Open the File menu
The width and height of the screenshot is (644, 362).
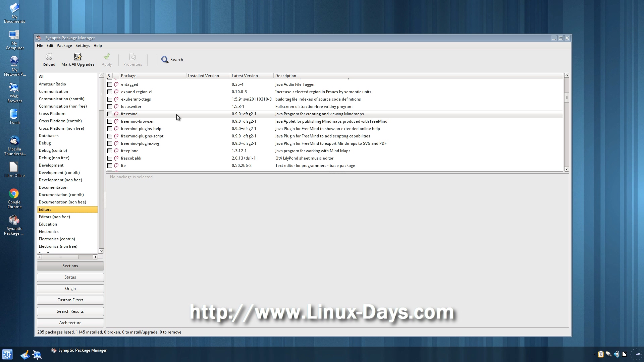(x=40, y=46)
